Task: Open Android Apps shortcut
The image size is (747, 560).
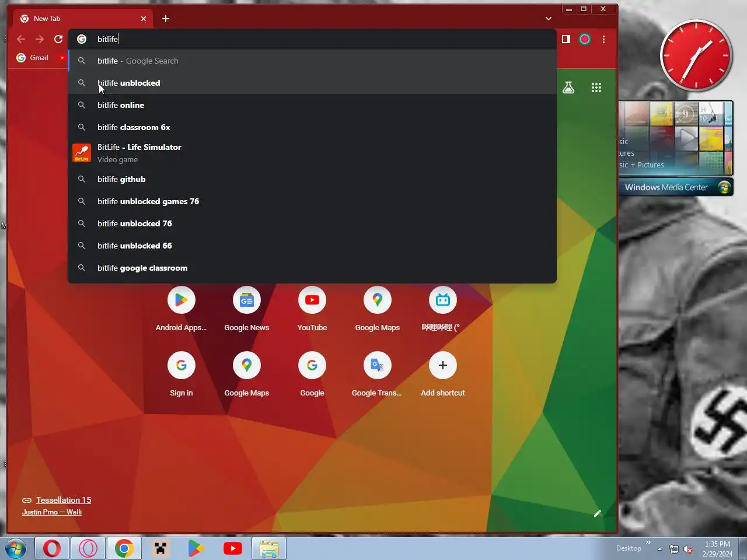Action: pos(181,309)
